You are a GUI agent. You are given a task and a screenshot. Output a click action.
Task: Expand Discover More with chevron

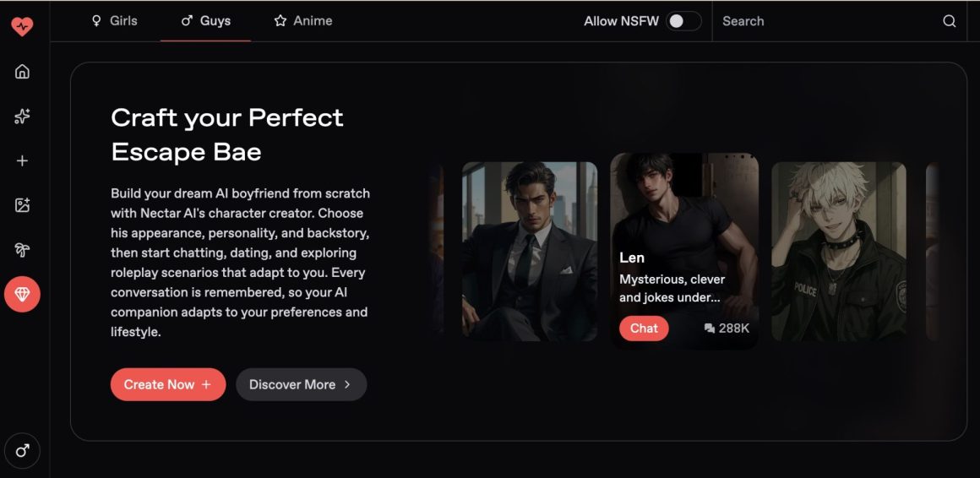coord(302,384)
